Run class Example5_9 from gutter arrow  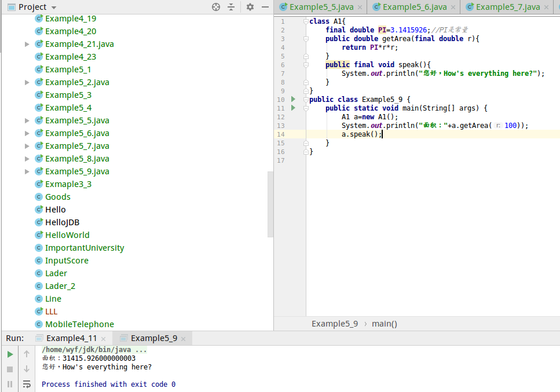pyautogui.click(x=293, y=99)
